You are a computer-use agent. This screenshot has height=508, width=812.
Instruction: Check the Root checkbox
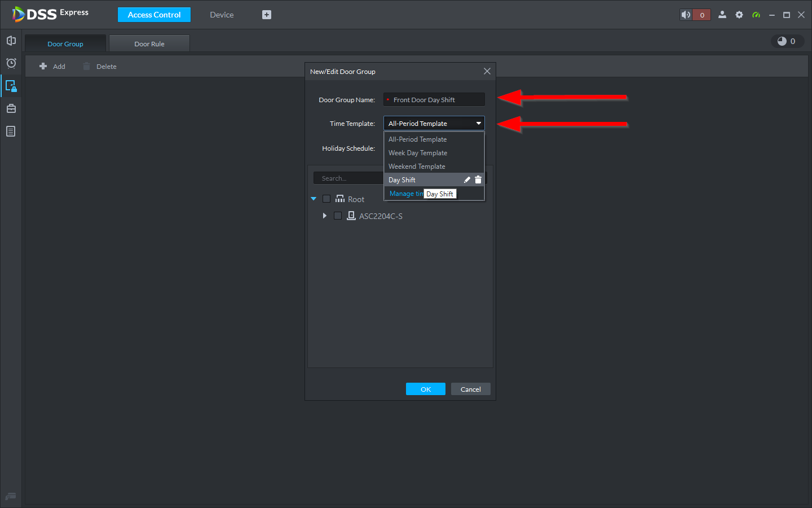pos(326,199)
